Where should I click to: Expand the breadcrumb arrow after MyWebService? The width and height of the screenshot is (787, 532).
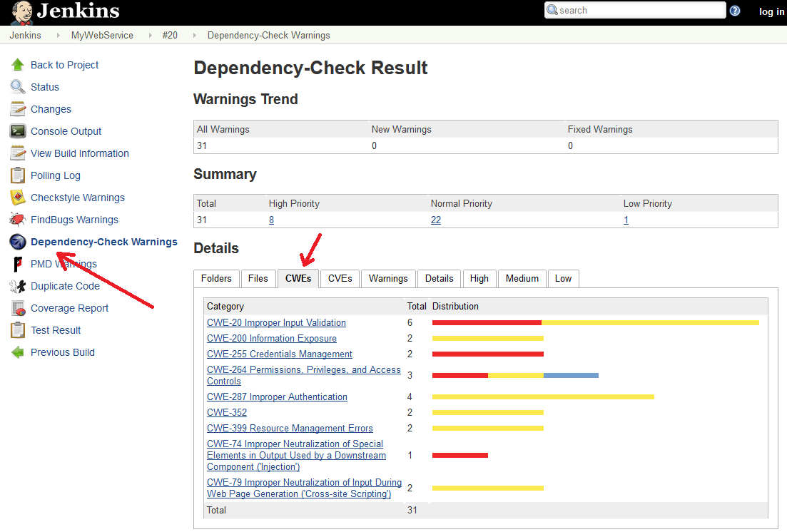[x=148, y=35]
